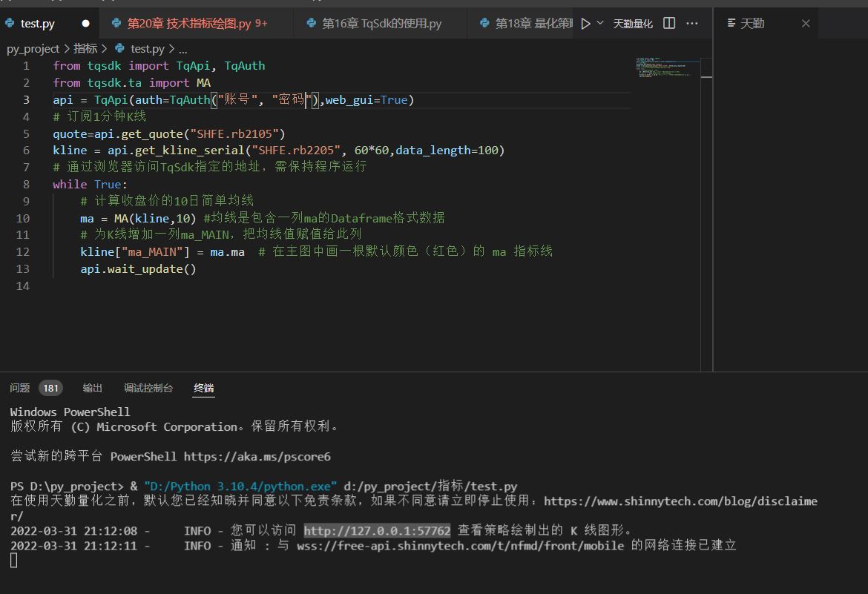This screenshot has width=868, height=594.
Task: Open the 输出 output panel tab
Action: pos(93,388)
